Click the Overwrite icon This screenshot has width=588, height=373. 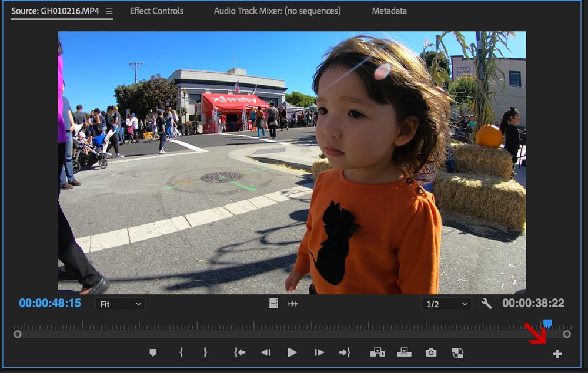pyautogui.click(x=404, y=352)
